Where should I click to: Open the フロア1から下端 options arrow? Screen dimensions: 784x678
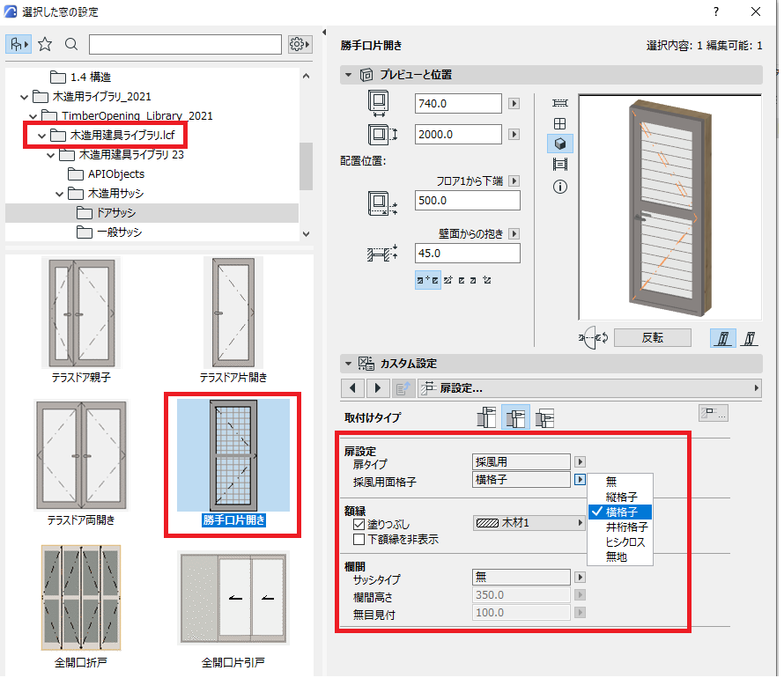coord(514,181)
